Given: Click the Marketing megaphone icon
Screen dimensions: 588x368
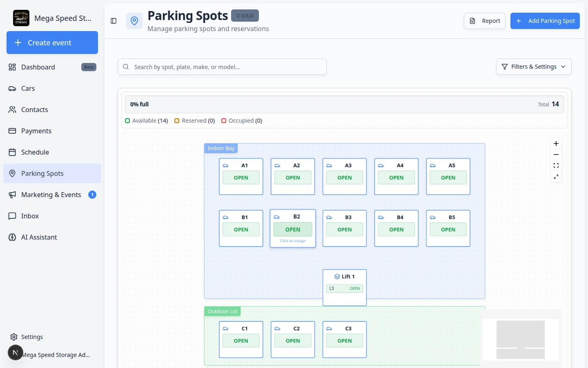Looking at the screenshot, I should point(12,195).
